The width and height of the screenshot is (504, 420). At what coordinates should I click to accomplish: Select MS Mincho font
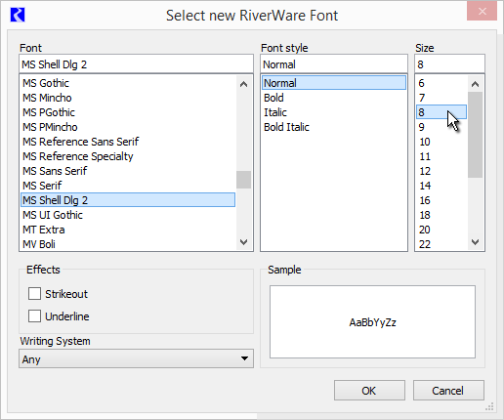pyautogui.click(x=128, y=98)
